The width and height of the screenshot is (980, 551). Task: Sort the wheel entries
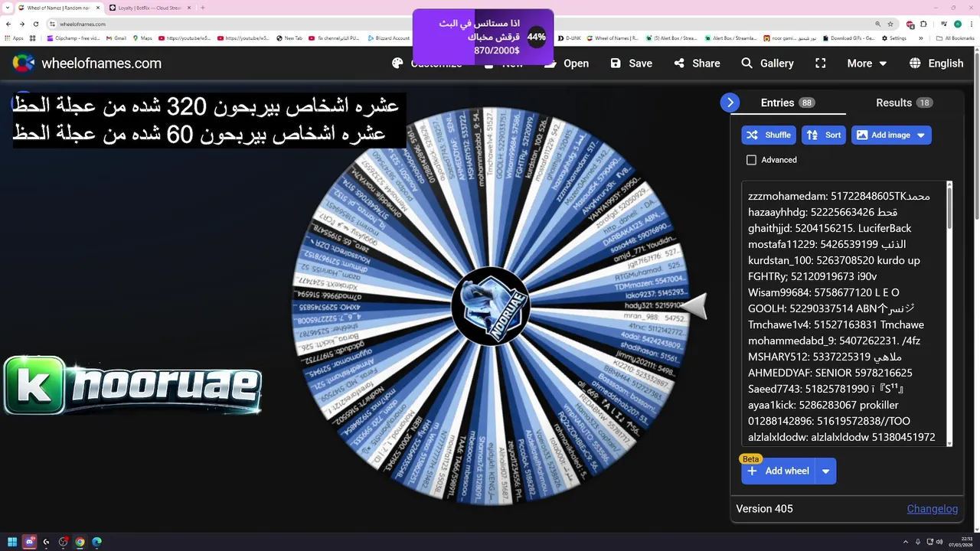tap(824, 135)
